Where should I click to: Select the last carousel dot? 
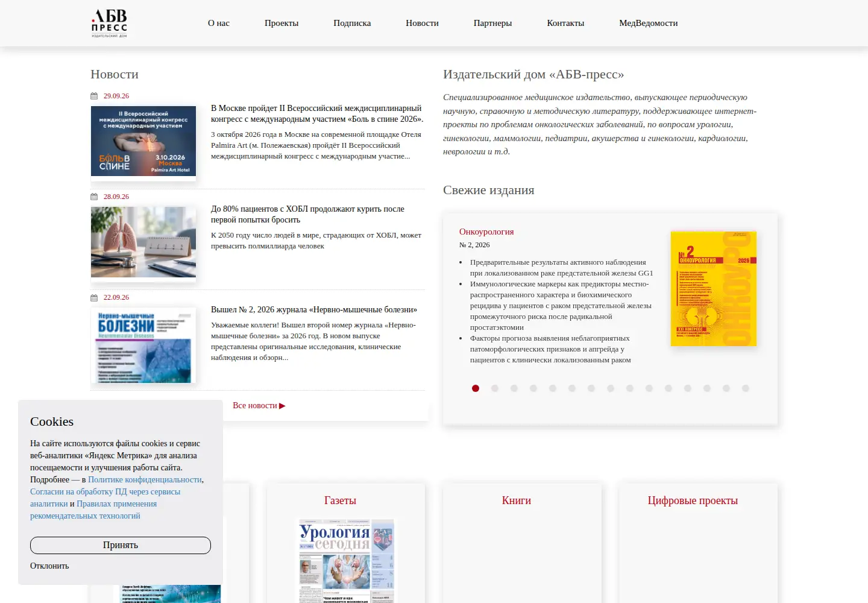tap(746, 388)
